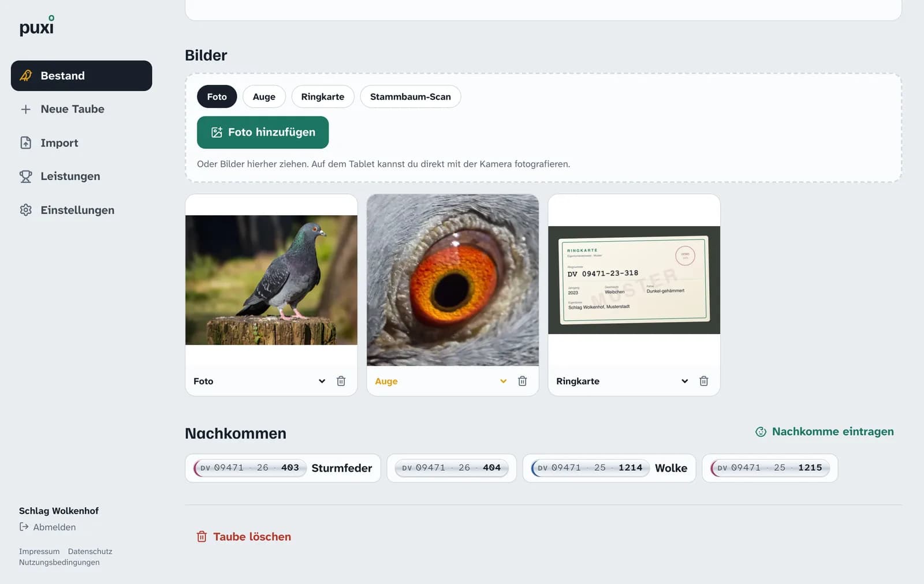Open the pigeon photo thumbnail
This screenshot has height=584, width=924.
271,280
